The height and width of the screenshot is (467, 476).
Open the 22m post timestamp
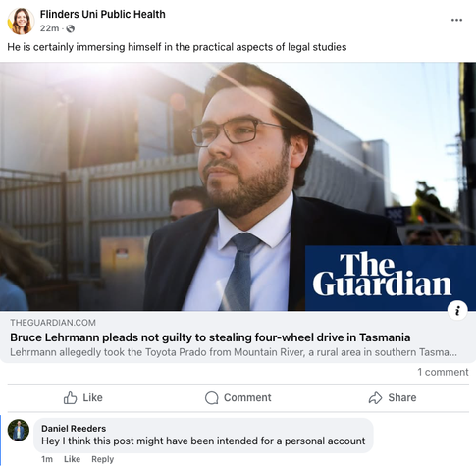[x=49, y=28]
